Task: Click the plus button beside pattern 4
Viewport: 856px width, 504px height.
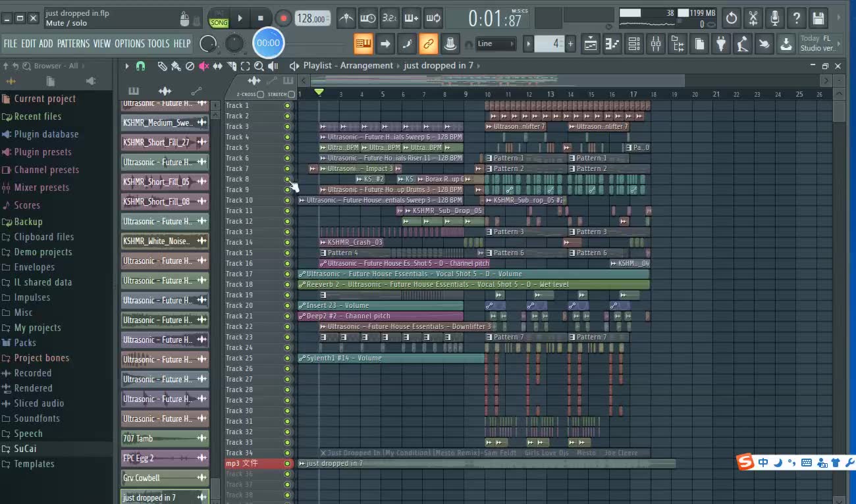Action: (x=571, y=44)
